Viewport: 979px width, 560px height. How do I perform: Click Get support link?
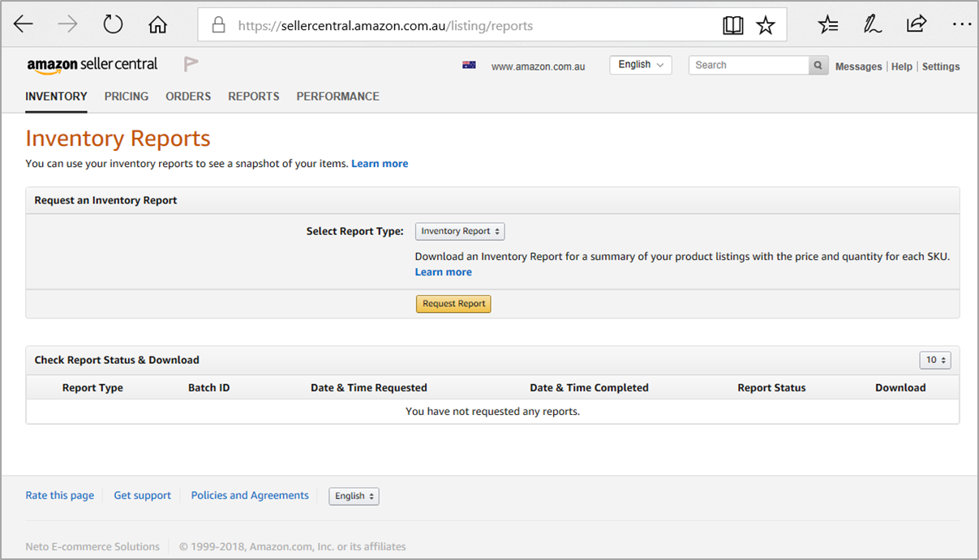[143, 495]
